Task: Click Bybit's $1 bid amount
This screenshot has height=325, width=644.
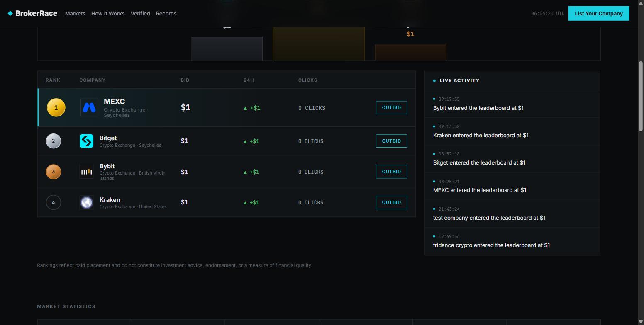Action: pos(185,172)
